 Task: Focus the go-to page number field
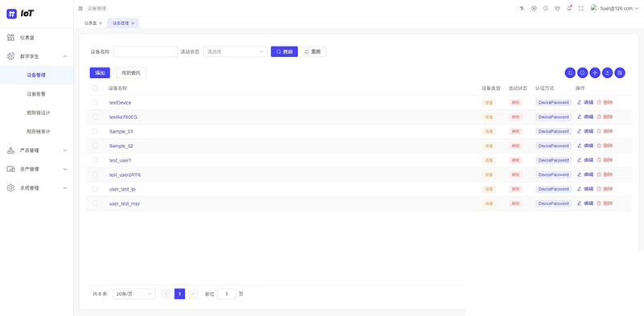pyautogui.click(x=227, y=293)
